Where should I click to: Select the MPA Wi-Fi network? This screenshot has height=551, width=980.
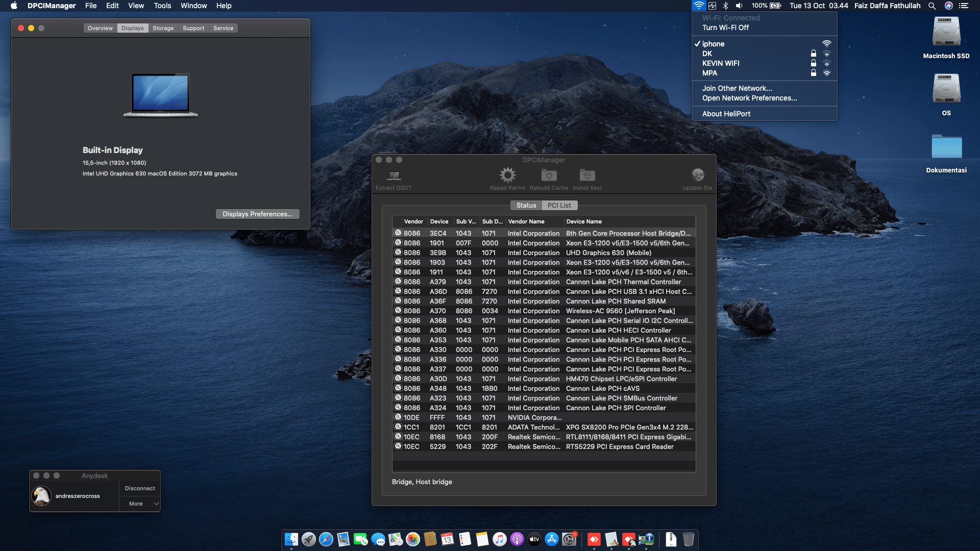pos(764,73)
